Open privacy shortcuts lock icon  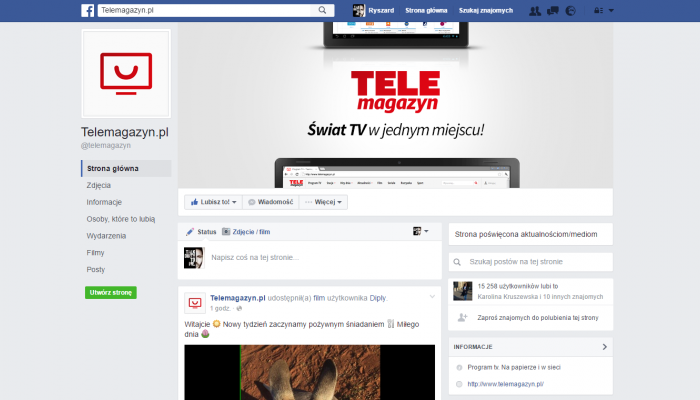tap(599, 10)
